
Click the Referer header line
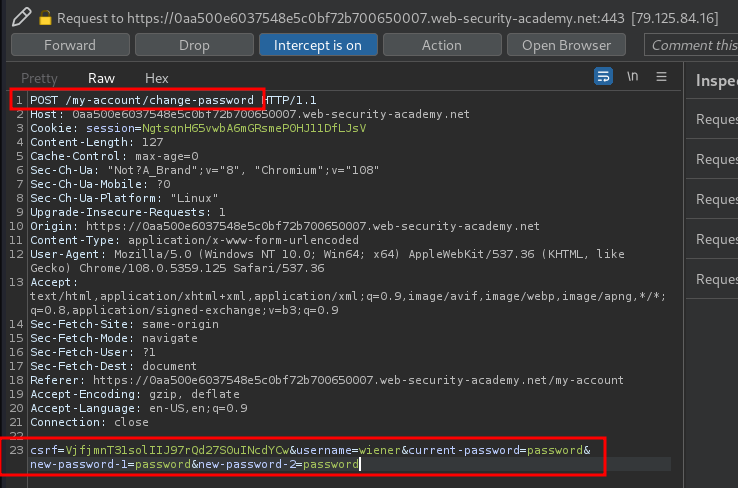(327, 380)
